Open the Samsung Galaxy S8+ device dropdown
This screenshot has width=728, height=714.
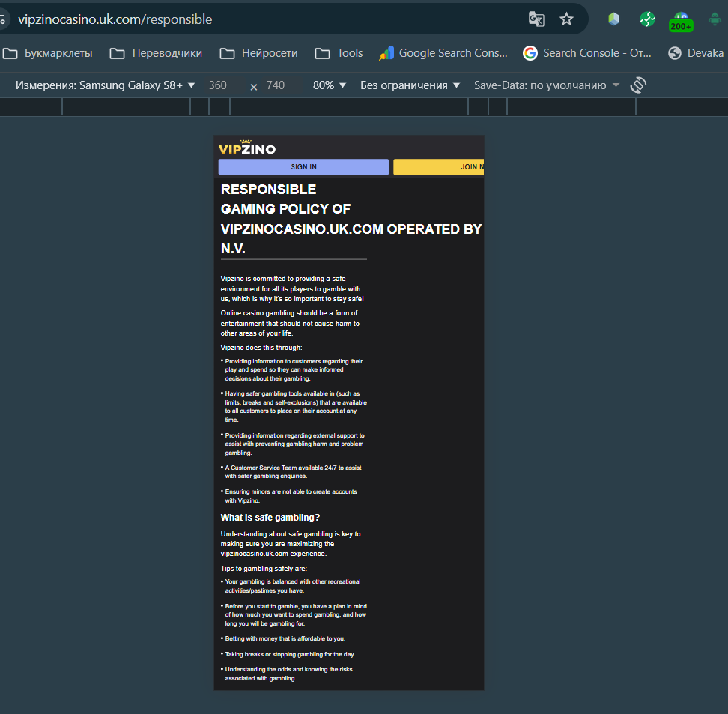pos(106,85)
